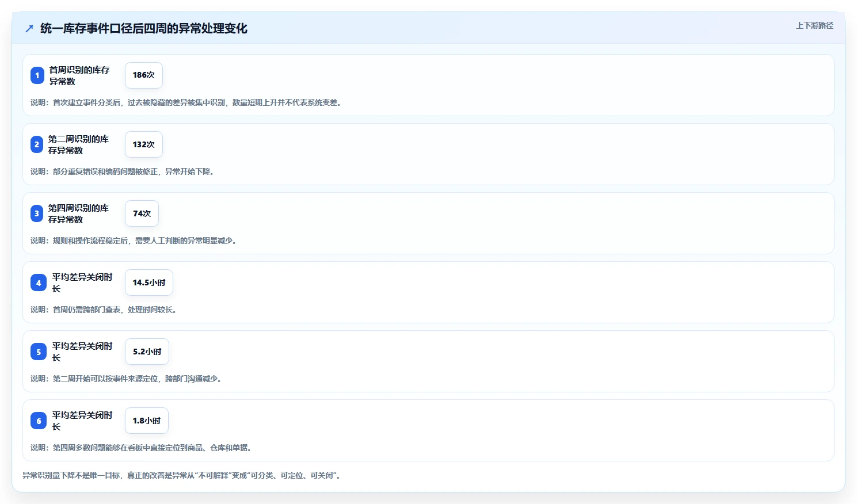Click the note 部分重复错误和编码问题被修正
The image size is (857, 504).
124,171
